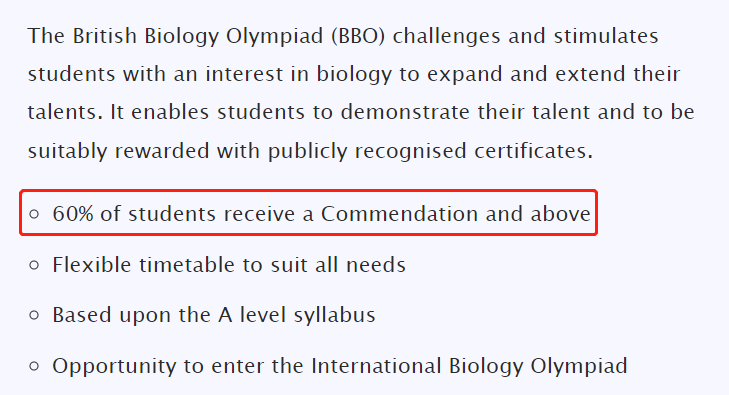Image resolution: width=729 pixels, height=395 pixels.
Task: Click the words "A level syllabus"
Action: 297,315
